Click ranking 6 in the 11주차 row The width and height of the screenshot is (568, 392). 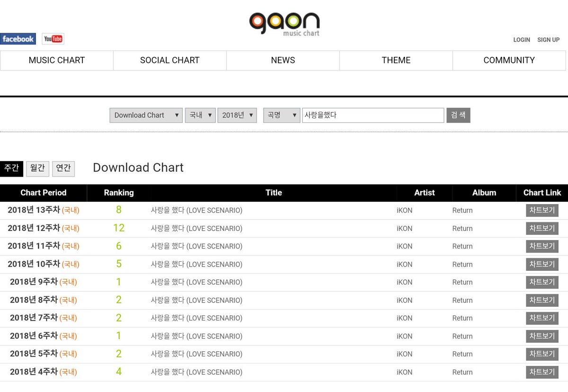point(119,246)
